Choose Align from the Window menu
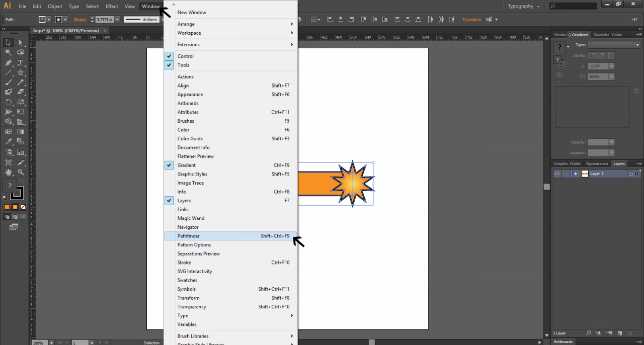The height and width of the screenshot is (345, 644). 231,85
